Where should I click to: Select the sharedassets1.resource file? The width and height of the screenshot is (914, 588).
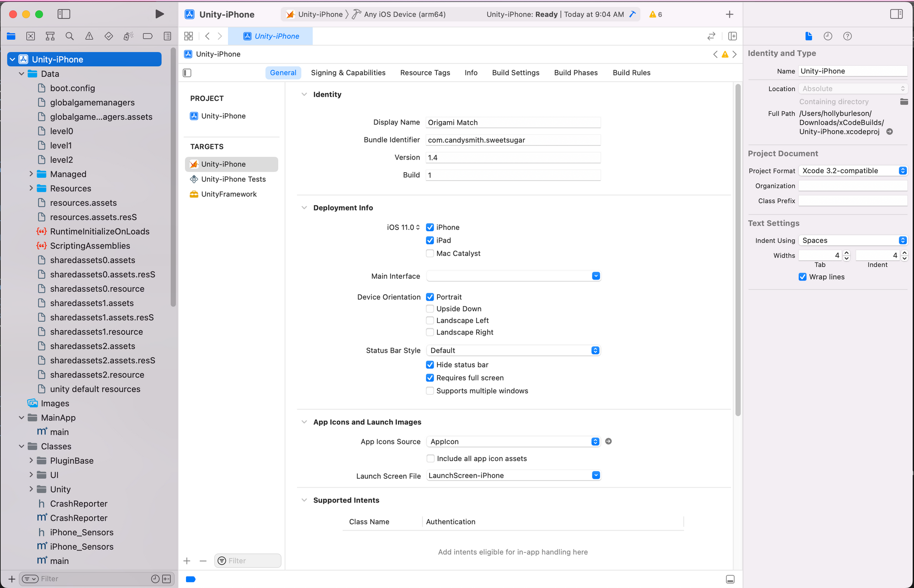click(96, 332)
